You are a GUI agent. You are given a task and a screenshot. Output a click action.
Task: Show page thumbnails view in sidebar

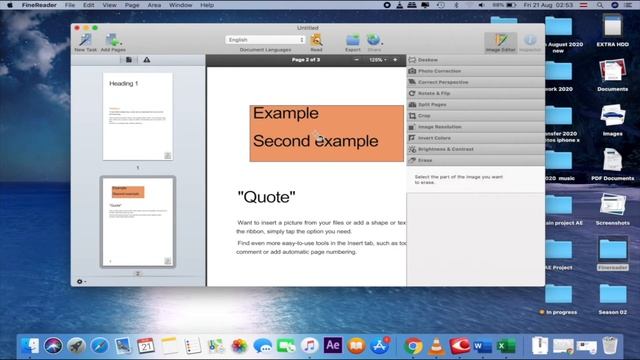click(129, 60)
